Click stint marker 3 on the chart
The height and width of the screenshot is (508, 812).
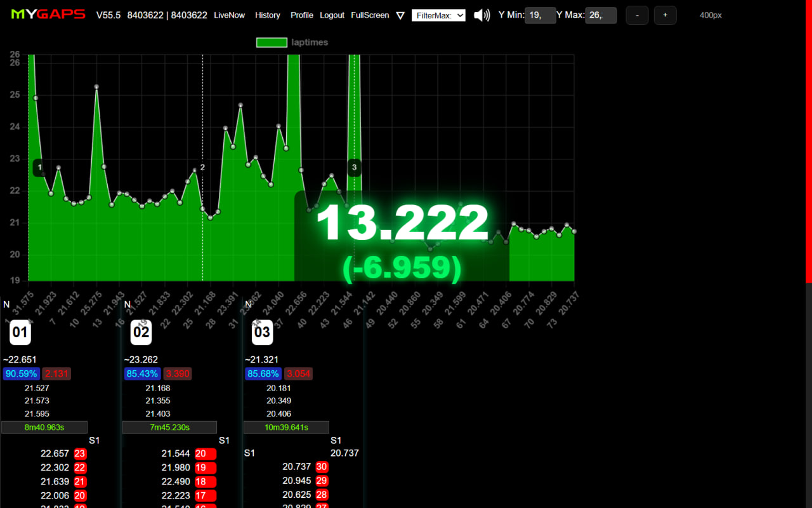coord(354,168)
